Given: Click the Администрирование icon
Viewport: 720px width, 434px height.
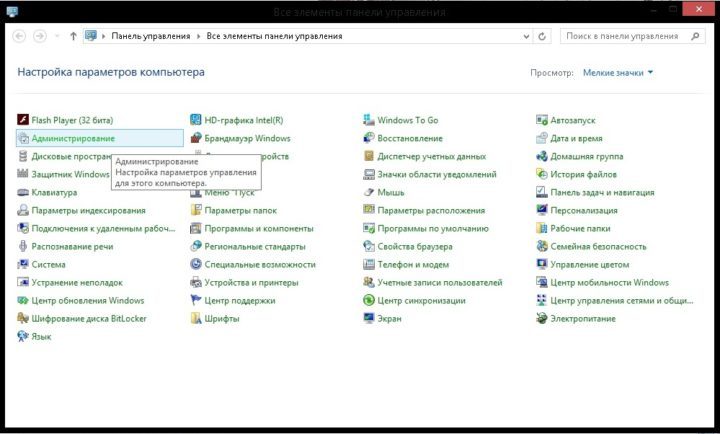Looking at the screenshot, I should (23, 138).
